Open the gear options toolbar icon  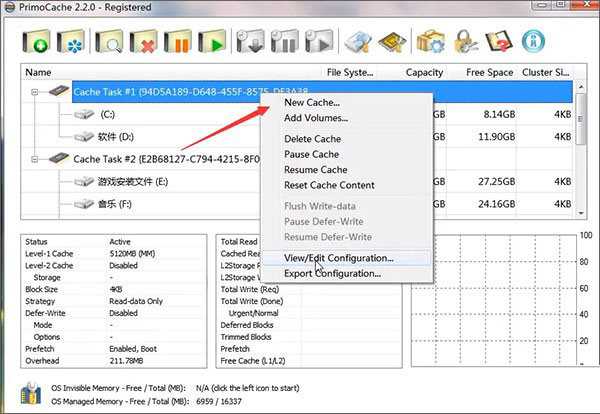click(430, 42)
